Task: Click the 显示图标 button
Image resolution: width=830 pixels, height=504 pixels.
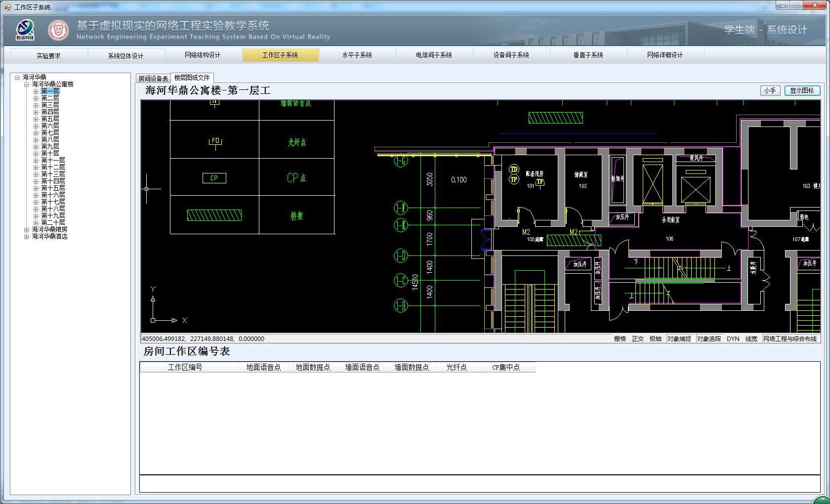Action: (x=802, y=90)
